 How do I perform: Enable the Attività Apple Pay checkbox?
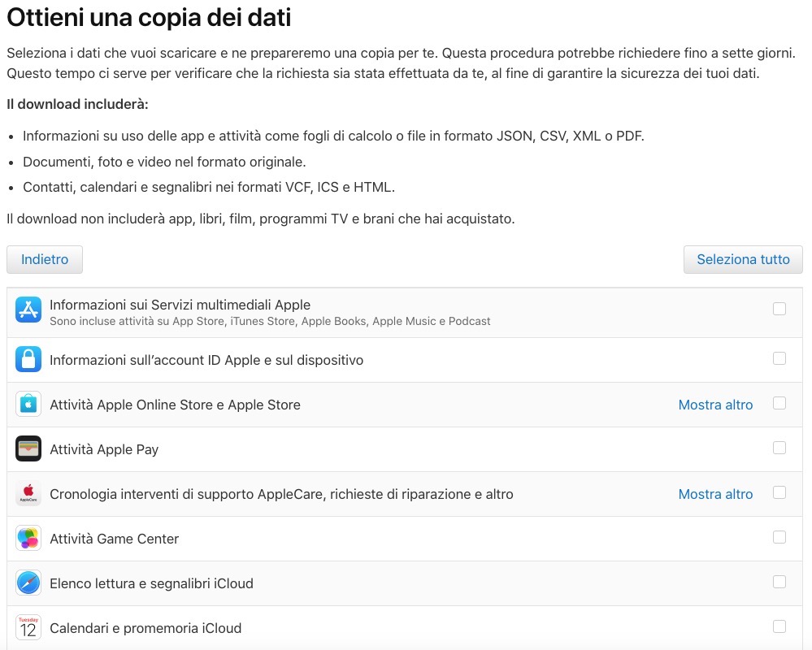point(779,448)
